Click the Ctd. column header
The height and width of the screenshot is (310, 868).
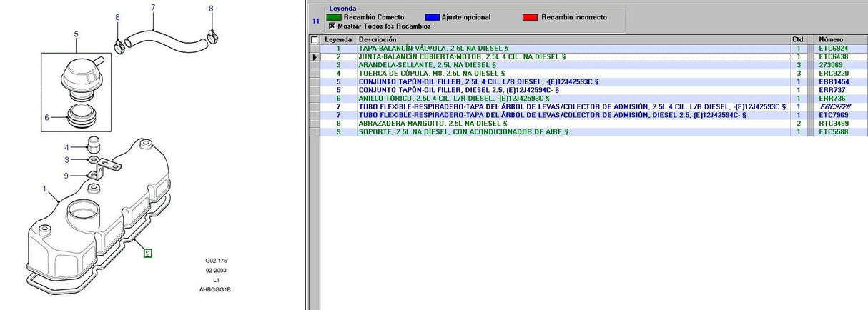pos(799,39)
